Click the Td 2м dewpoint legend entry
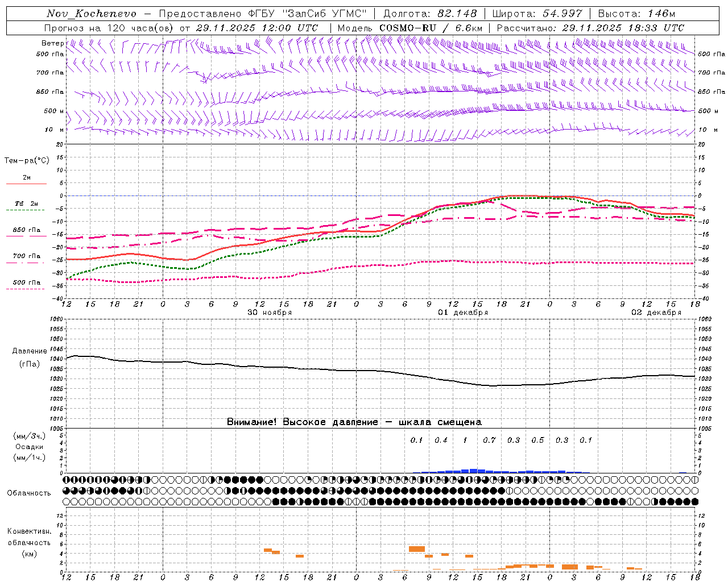 (26, 203)
